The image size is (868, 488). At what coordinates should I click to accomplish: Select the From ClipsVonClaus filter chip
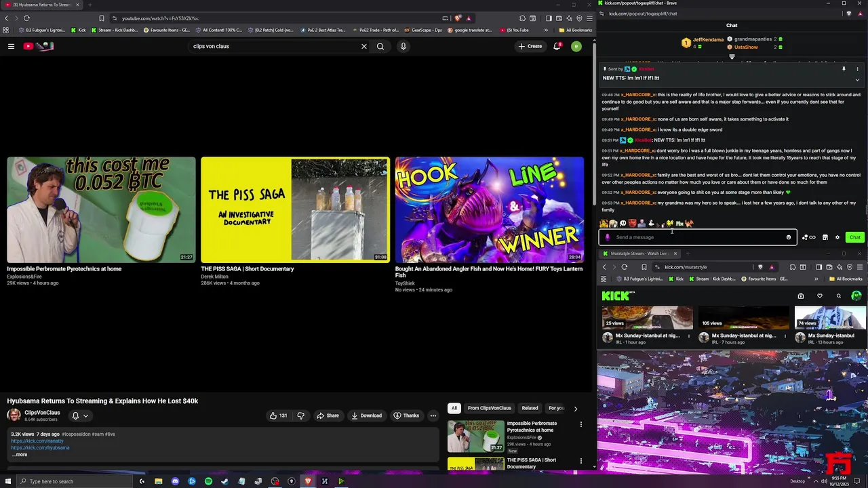click(489, 408)
